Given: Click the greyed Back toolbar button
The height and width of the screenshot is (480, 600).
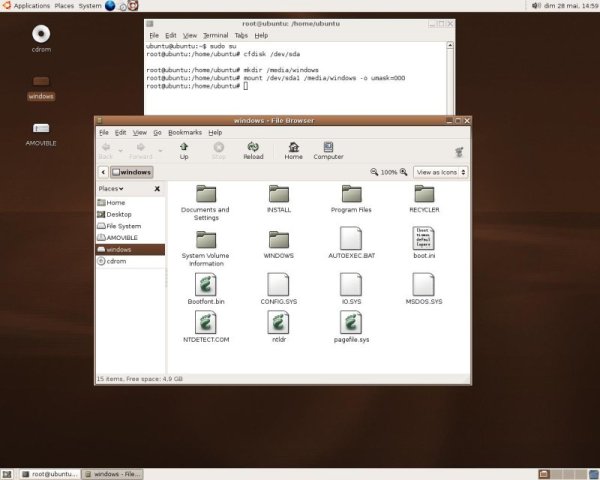Looking at the screenshot, I should tap(106, 151).
